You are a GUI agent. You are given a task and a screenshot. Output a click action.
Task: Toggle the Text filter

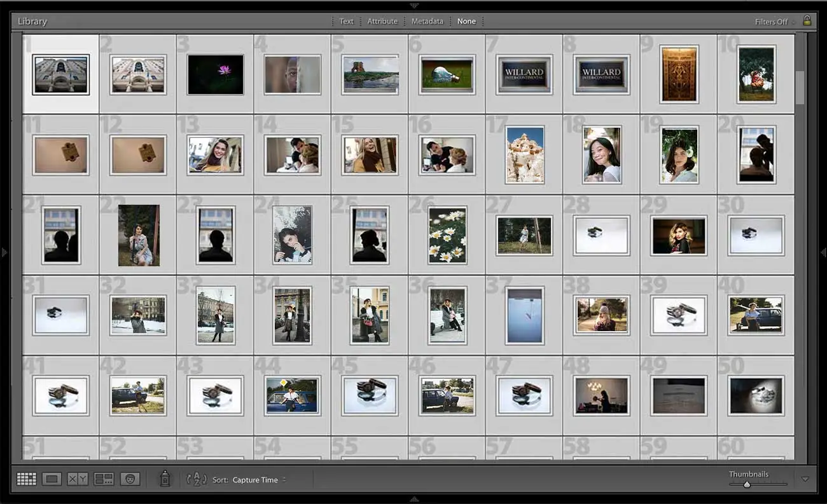click(345, 21)
